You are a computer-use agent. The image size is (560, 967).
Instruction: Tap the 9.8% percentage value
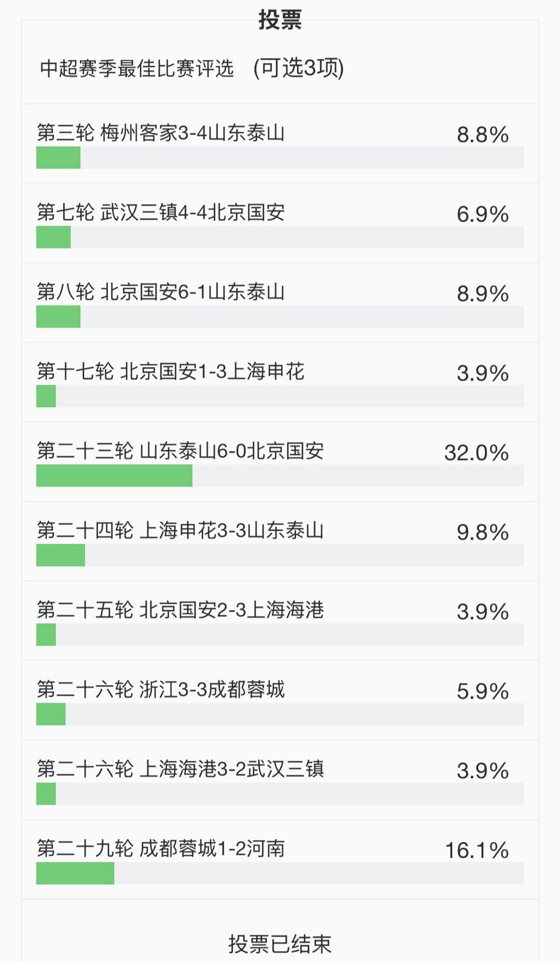482,532
